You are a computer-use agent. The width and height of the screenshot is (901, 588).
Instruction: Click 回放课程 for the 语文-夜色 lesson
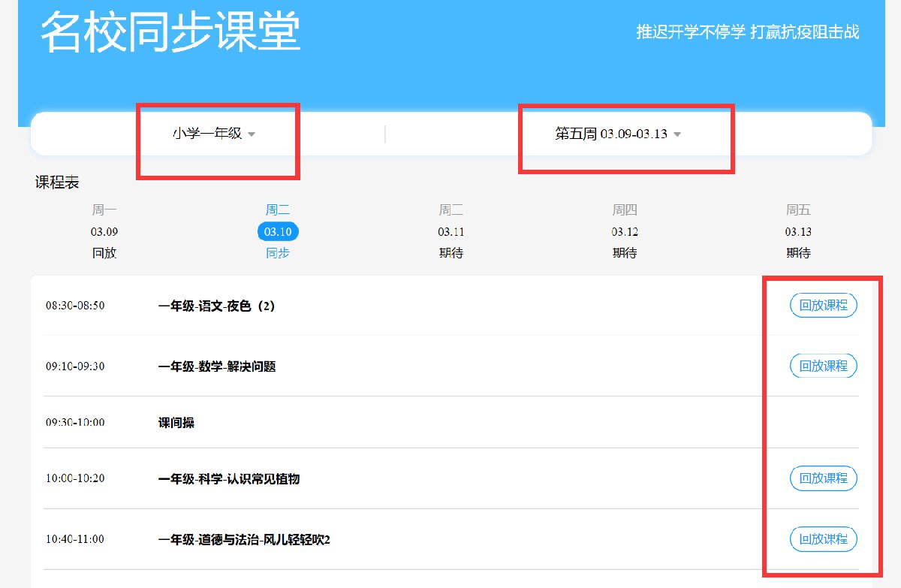823,306
